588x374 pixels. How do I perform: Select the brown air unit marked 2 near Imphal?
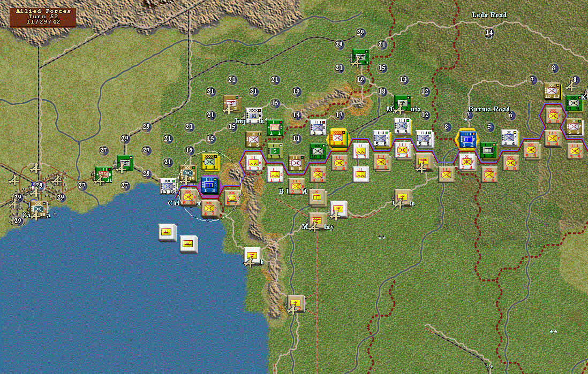point(232,104)
